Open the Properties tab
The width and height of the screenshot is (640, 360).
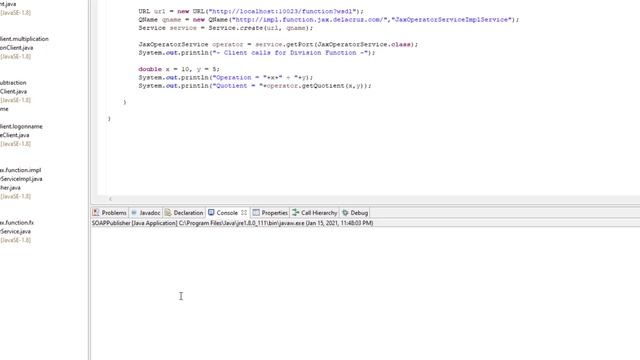274,213
